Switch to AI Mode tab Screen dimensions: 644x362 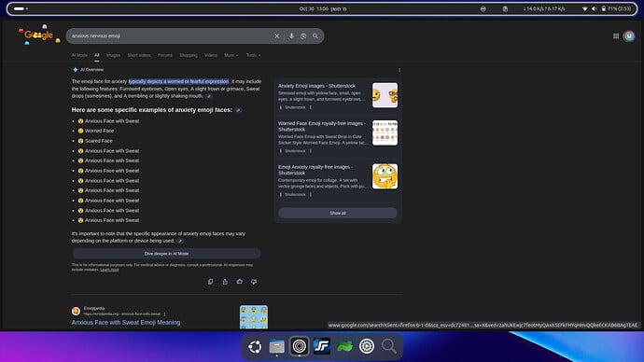79,55
